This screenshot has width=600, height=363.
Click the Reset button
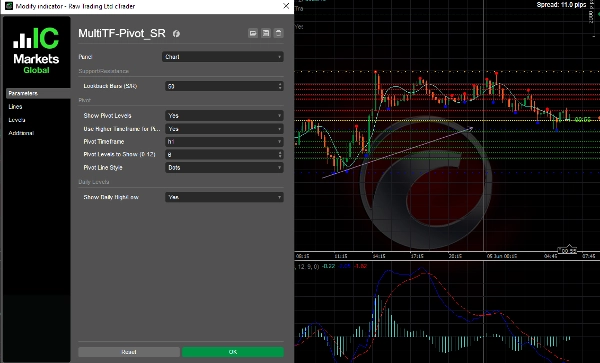pos(129,352)
